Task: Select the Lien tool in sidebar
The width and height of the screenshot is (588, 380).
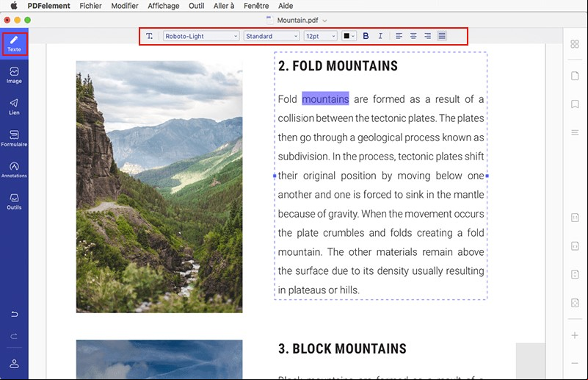Action: pos(14,107)
